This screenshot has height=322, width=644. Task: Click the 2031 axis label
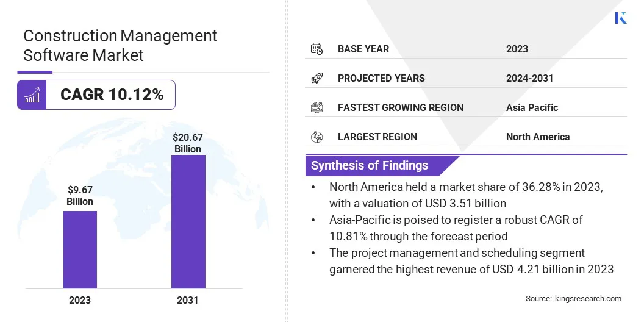click(188, 300)
